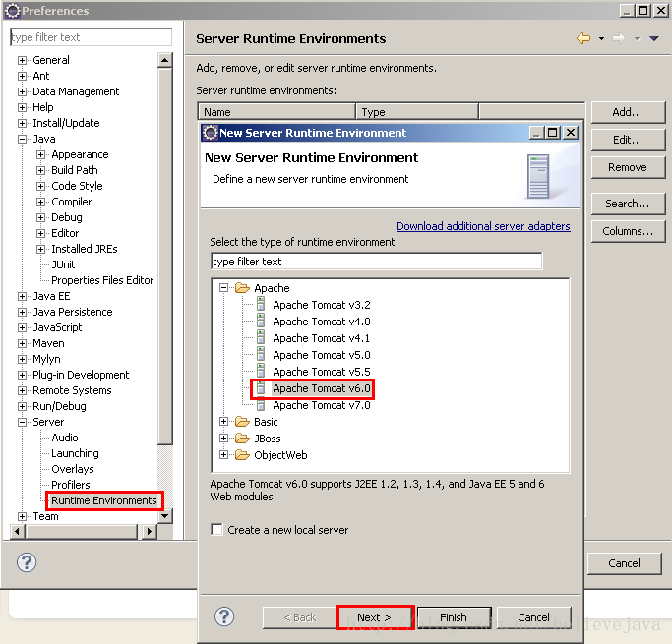This screenshot has width=672, height=644.
Task: Click the Preferences tree filter text field
Action: (91, 37)
